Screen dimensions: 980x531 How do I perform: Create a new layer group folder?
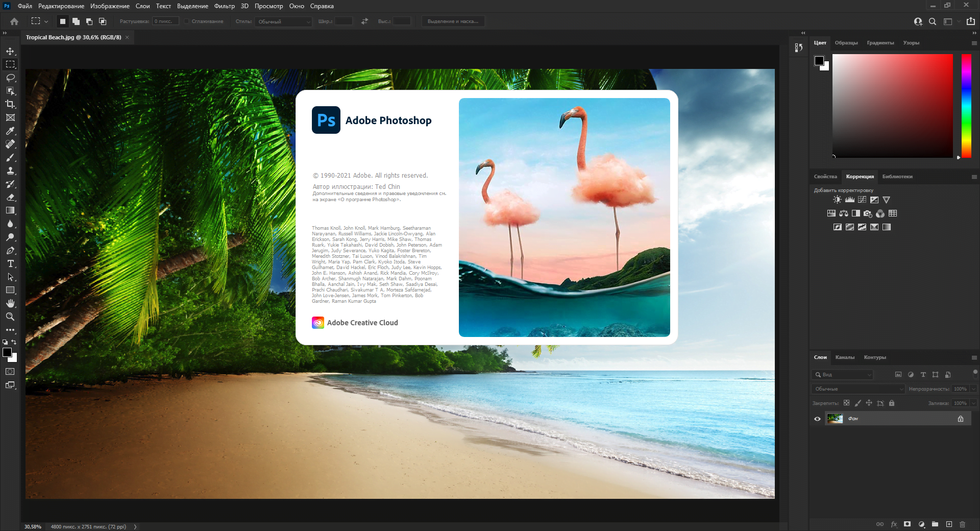pyautogui.click(x=935, y=524)
